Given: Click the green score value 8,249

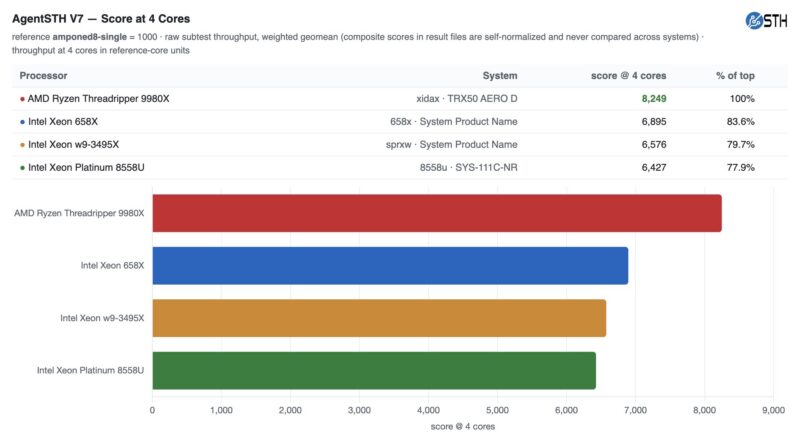Looking at the screenshot, I should coord(654,99).
